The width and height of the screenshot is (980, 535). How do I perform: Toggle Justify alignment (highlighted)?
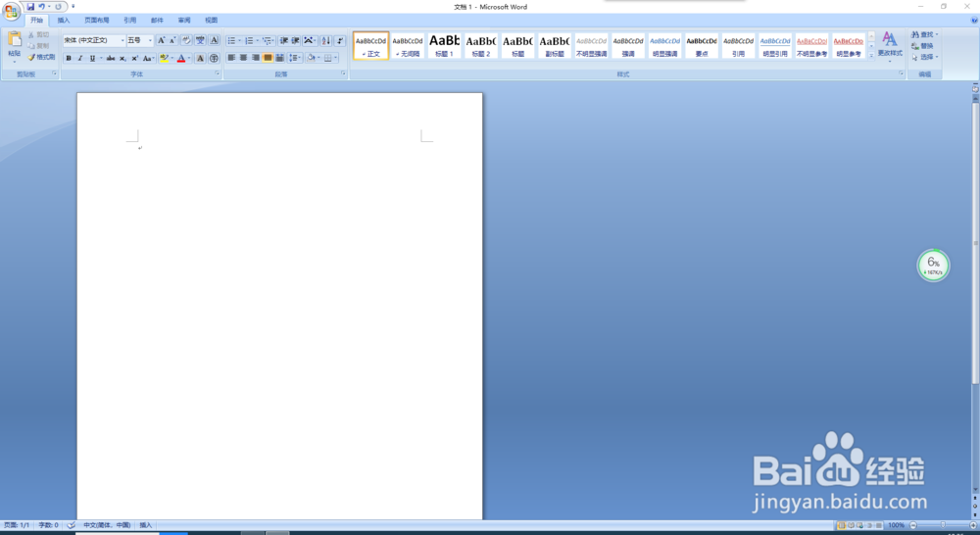click(268, 58)
